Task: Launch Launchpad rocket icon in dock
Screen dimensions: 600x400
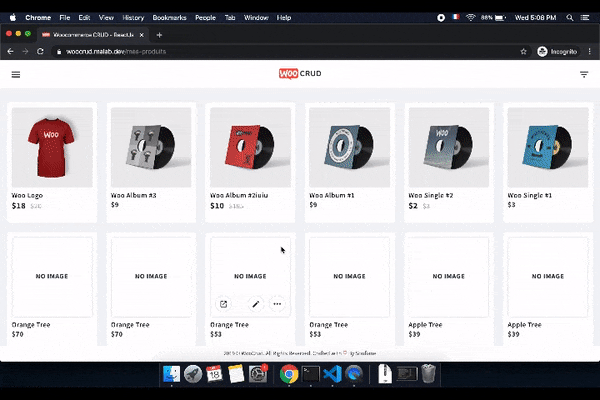Action: [193, 374]
